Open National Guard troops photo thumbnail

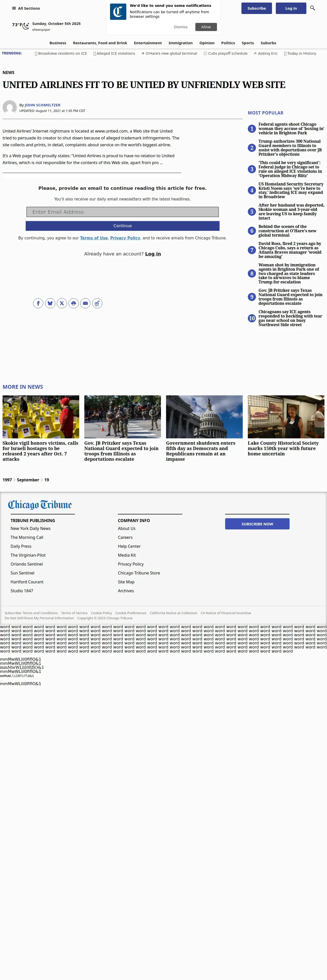click(122, 416)
